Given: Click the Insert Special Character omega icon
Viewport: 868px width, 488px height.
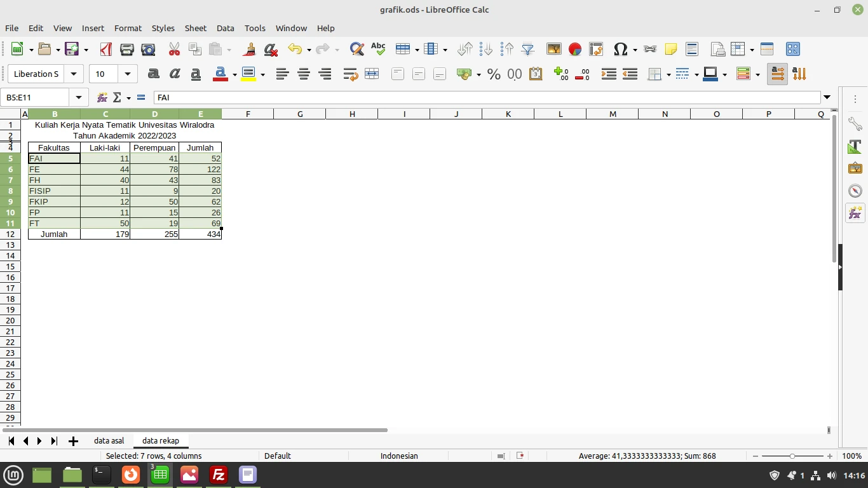Looking at the screenshot, I should coord(621,49).
